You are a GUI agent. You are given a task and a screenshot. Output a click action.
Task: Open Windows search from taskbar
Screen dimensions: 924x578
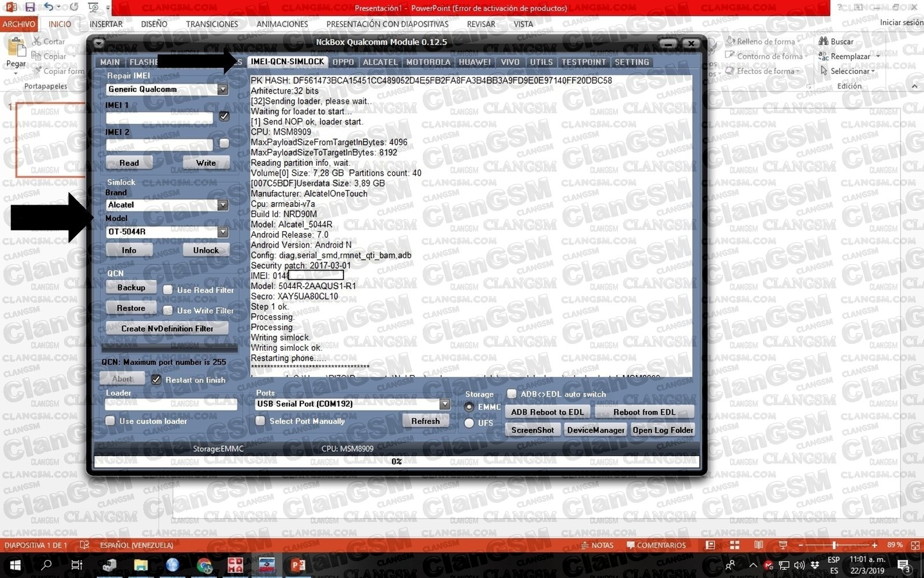point(46,565)
